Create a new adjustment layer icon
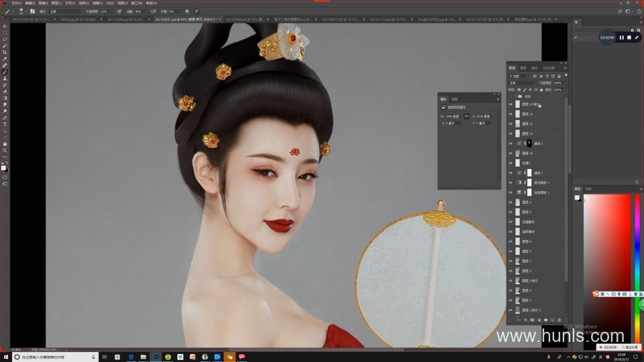The image size is (644, 362). pos(539,320)
